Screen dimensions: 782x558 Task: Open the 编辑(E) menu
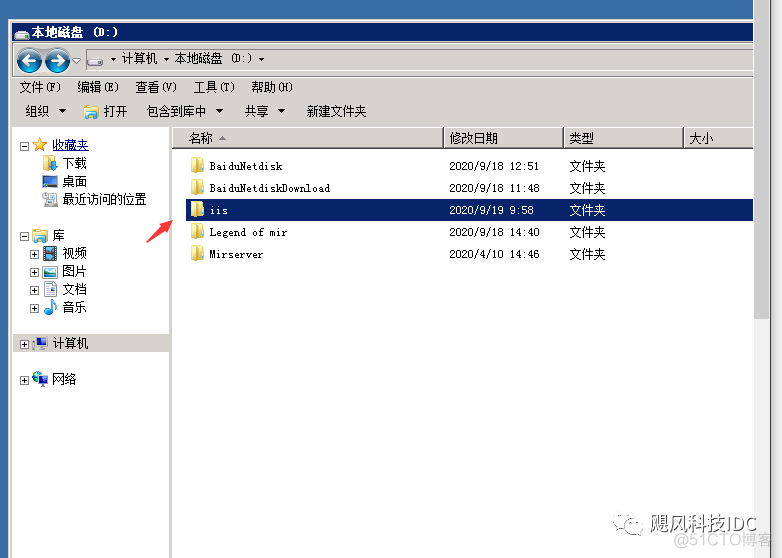click(98, 87)
